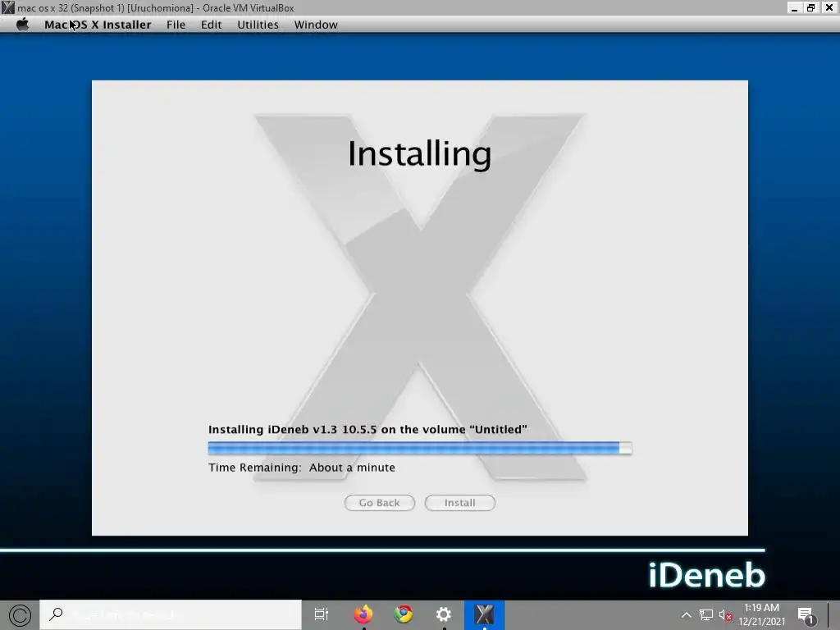Click the network tray icon

[706, 615]
